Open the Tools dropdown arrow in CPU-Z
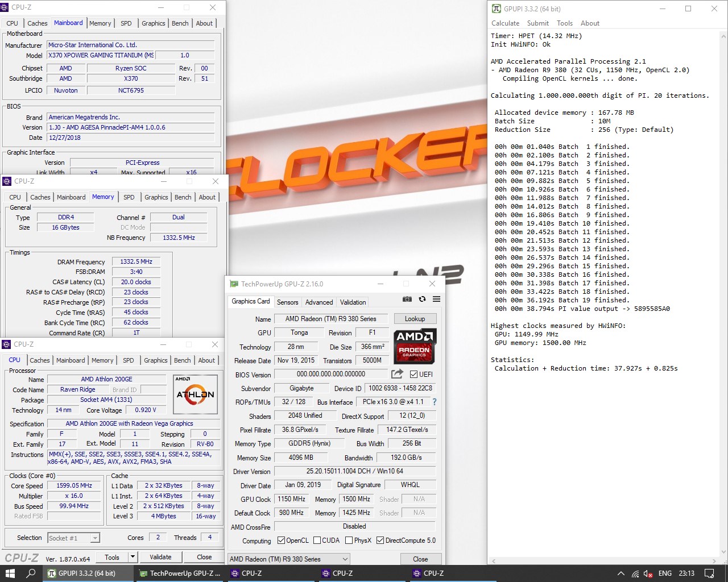This screenshot has width=728, height=582. [x=133, y=557]
